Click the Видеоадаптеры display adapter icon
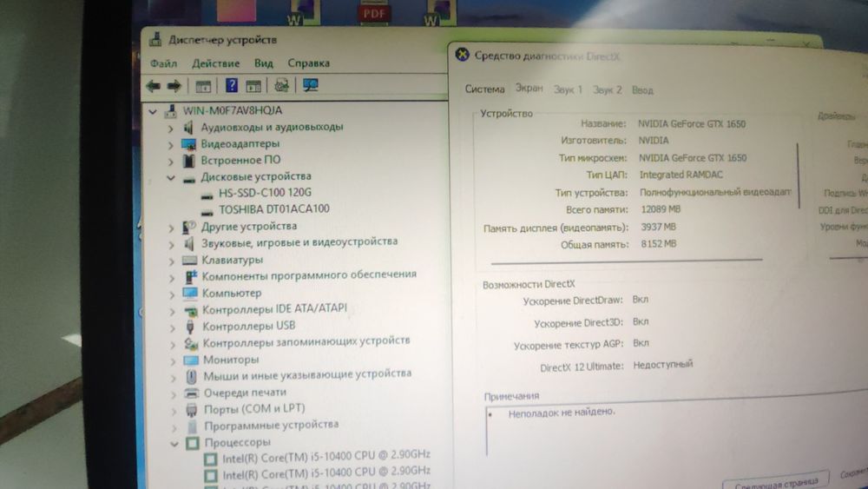This screenshot has height=489, width=868. pos(188,144)
